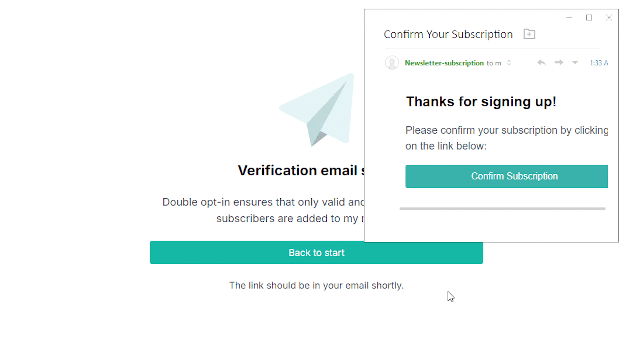Expand recipient details with up-down chevron
The height and width of the screenshot is (364, 633).
pos(509,63)
